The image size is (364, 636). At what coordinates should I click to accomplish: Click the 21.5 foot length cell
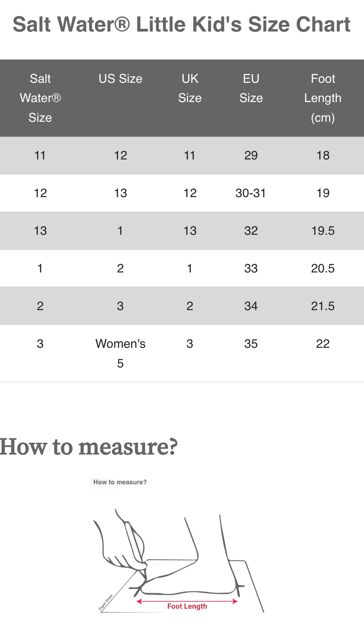(x=323, y=306)
